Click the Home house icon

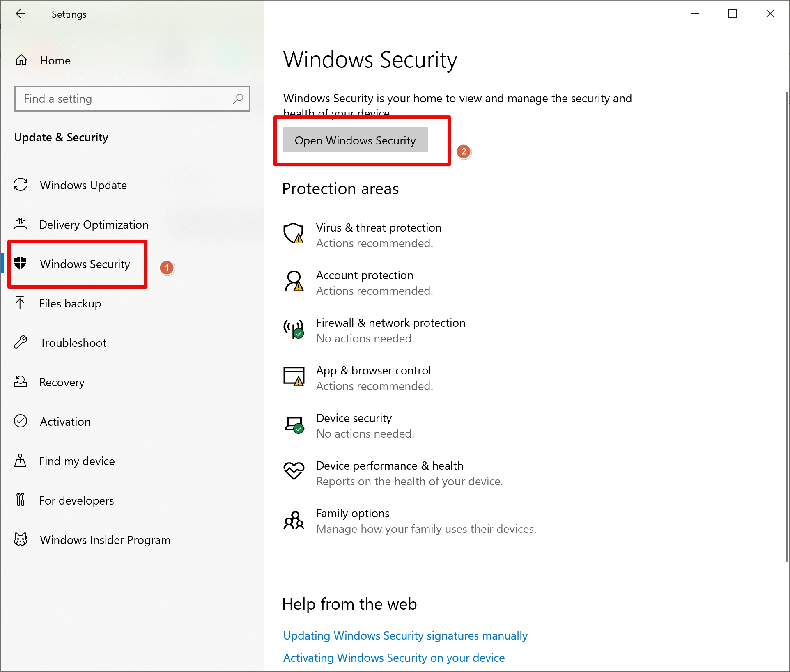coord(21,60)
